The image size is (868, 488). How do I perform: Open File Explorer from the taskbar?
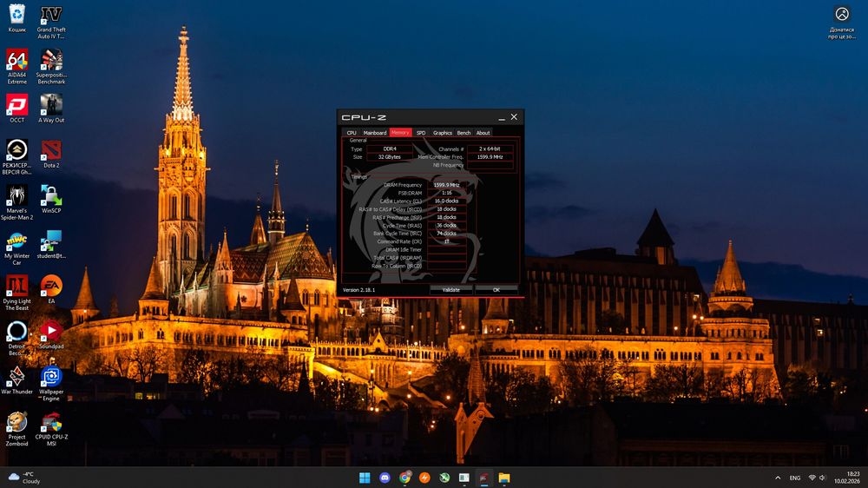503,478
